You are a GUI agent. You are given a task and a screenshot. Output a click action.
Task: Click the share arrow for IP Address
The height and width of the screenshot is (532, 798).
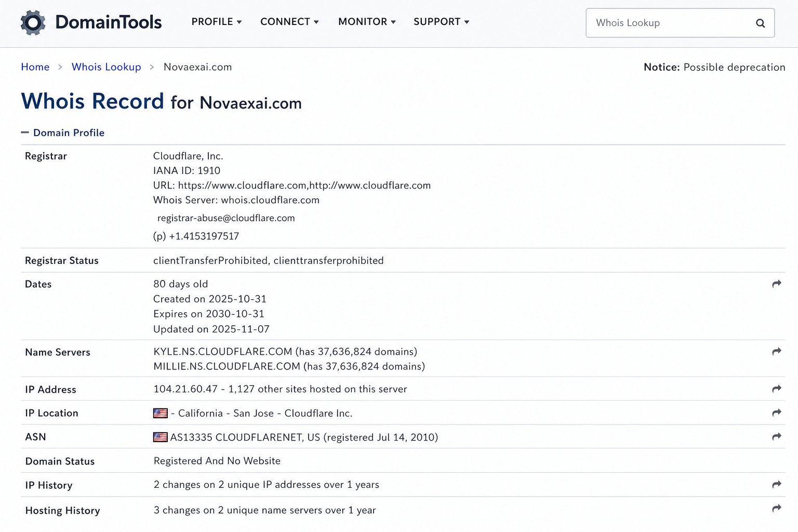(777, 389)
